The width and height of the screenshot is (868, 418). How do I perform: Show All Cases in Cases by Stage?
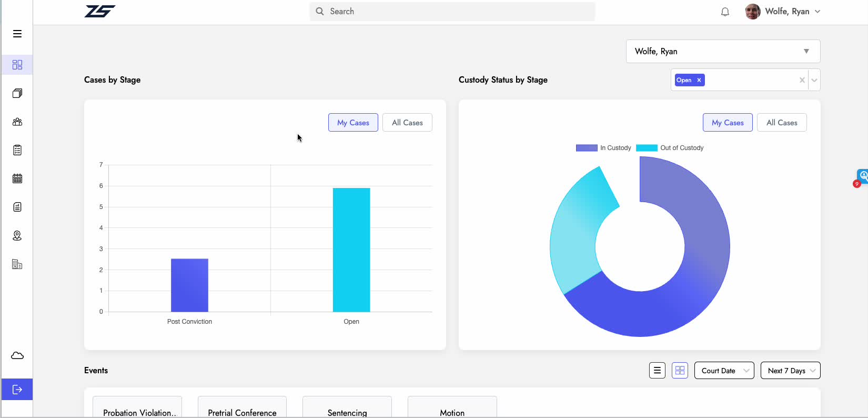tap(407, 123)
